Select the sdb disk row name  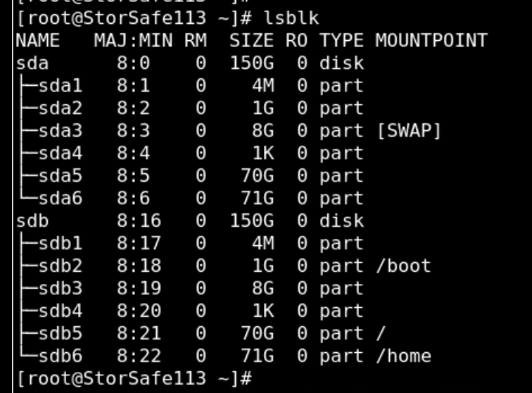(32, 220)
